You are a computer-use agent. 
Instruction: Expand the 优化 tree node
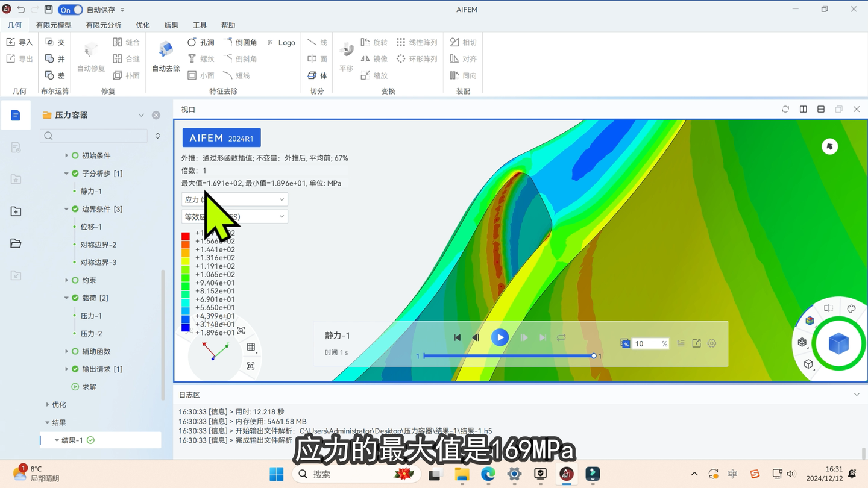coord(48,405)
